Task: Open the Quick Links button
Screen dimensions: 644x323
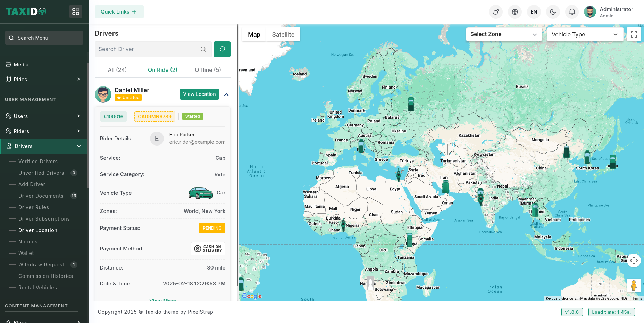Action: (119, 12)
